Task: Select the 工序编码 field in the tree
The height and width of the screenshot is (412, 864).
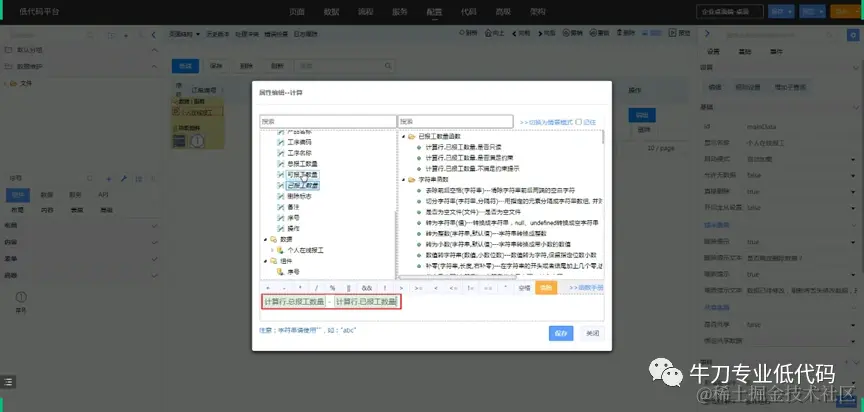Action: pyautogui.click(x=299, y=142)
